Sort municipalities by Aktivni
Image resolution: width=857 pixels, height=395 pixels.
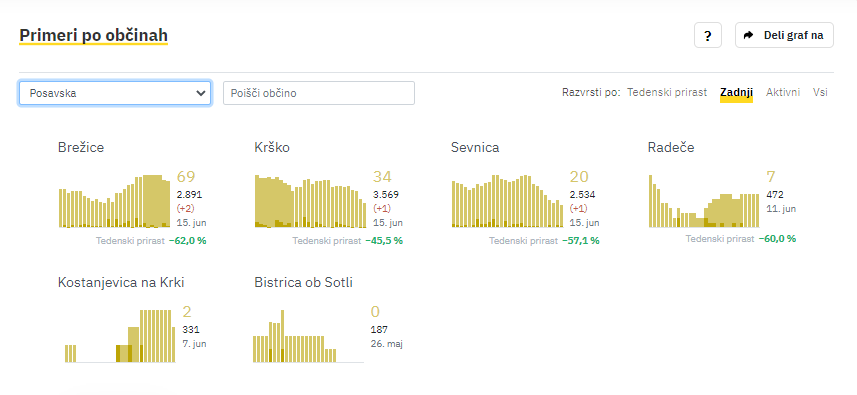(783, 92)
